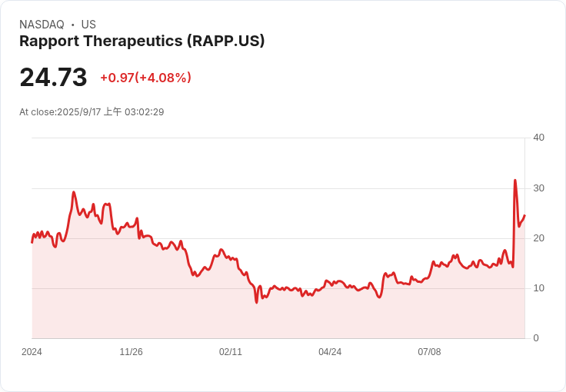Click the first data point on the line

point(32,242)
